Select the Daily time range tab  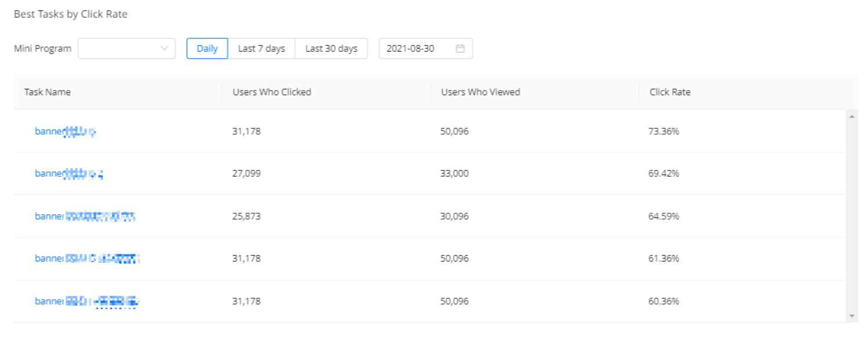tap(207, 49)
